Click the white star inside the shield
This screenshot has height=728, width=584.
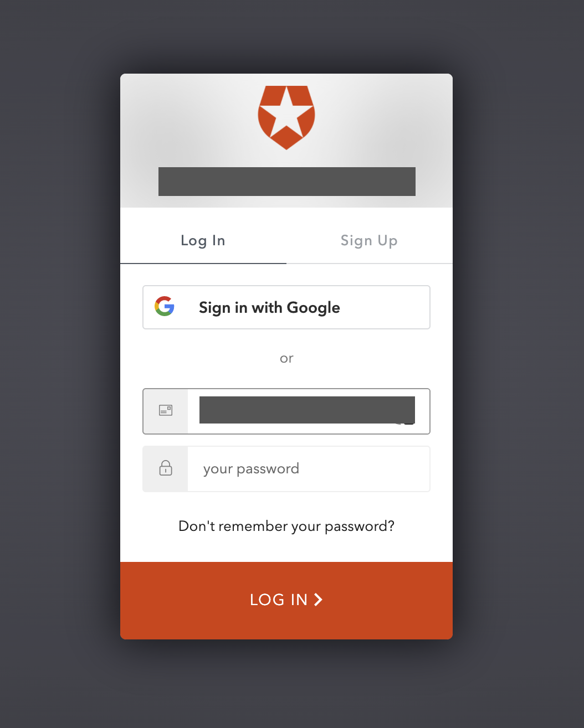pos(286,112)
